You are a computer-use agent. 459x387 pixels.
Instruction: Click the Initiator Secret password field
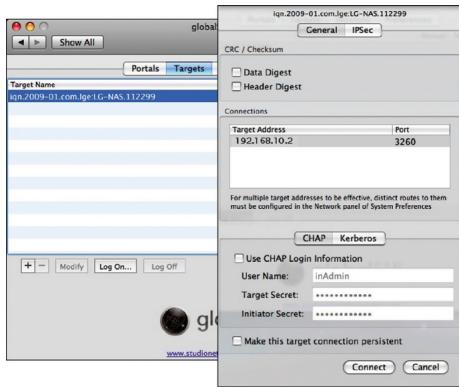coord(383,314)
